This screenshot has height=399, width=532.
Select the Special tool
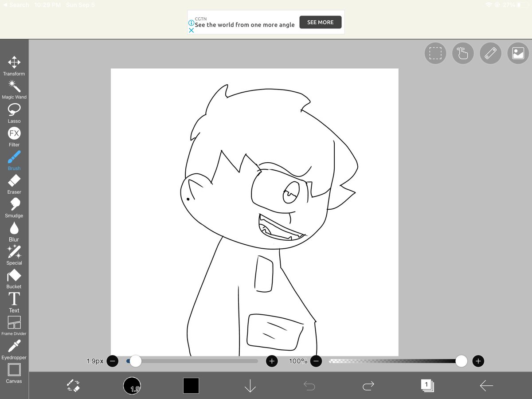pos(14,255)
